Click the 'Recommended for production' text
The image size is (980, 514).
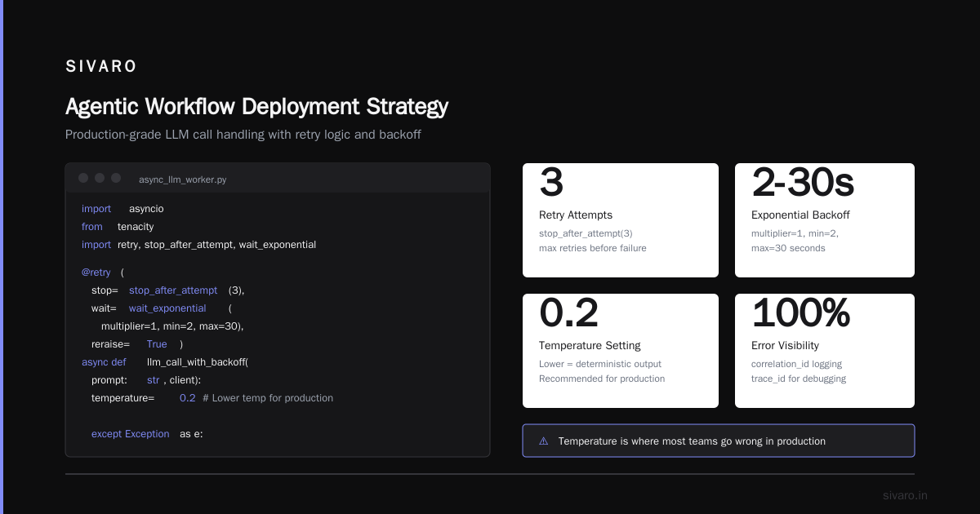(602, 379)
